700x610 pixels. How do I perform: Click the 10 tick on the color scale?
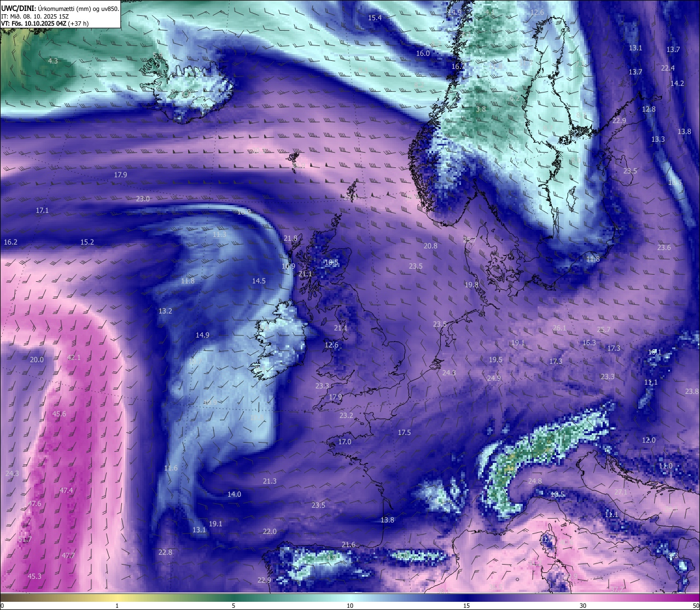pyautogui.click(x=350, y=606)
